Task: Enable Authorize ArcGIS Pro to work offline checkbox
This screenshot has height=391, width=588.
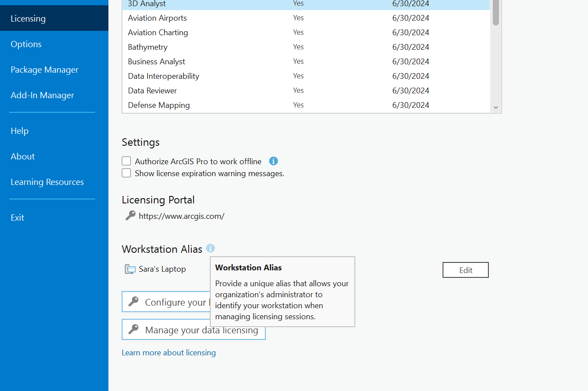Action: pos(127,161)
